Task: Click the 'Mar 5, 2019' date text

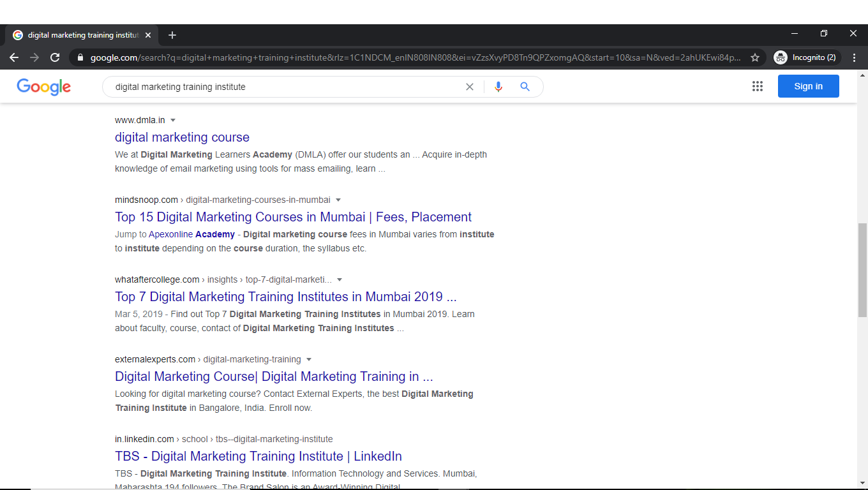Action: pyautogui.click(x=138, y=314)
